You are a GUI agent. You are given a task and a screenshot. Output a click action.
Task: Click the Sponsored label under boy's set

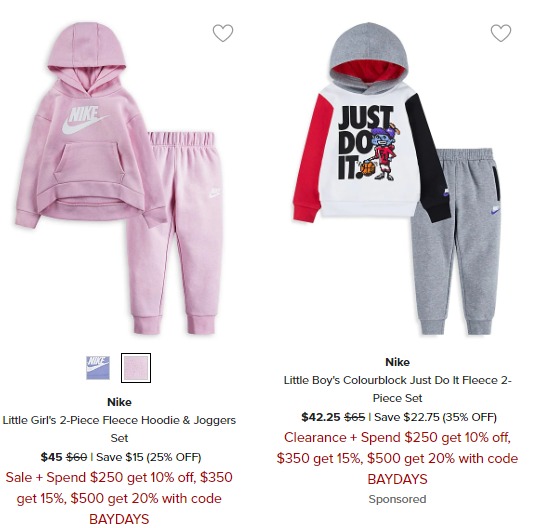point(397,499)
